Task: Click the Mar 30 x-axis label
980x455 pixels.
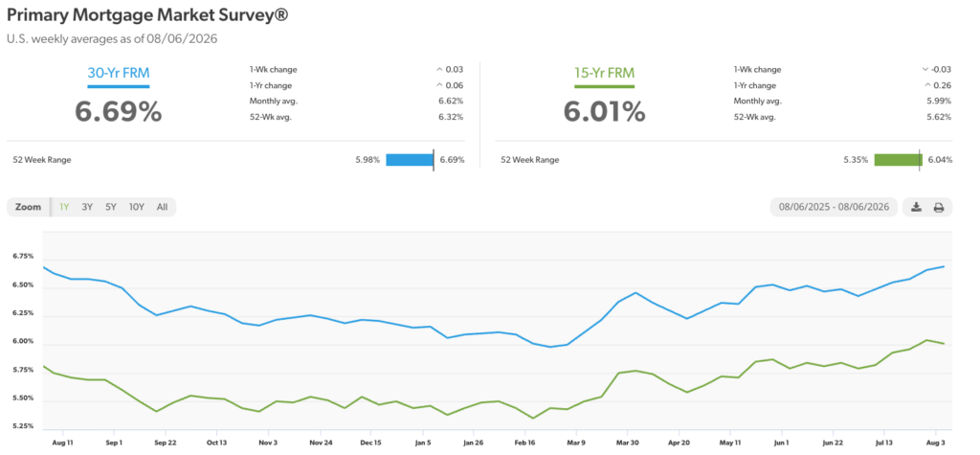Action: (x=628, y=441)
